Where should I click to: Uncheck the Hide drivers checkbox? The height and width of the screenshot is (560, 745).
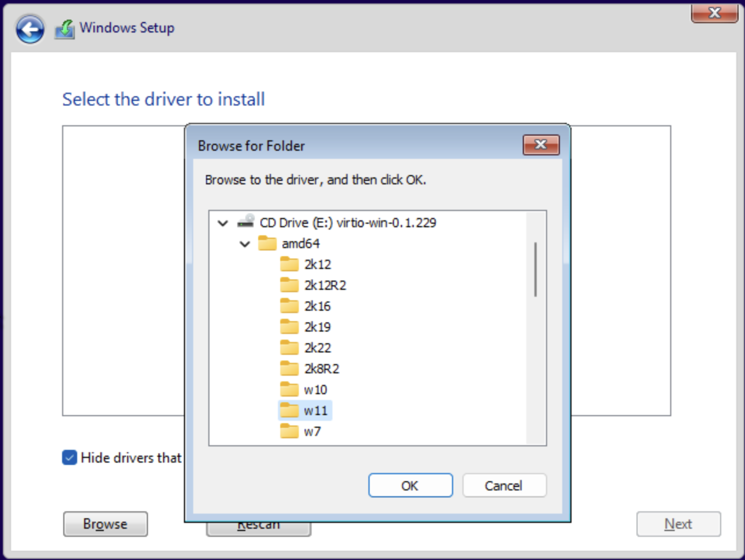pos(70,457)
